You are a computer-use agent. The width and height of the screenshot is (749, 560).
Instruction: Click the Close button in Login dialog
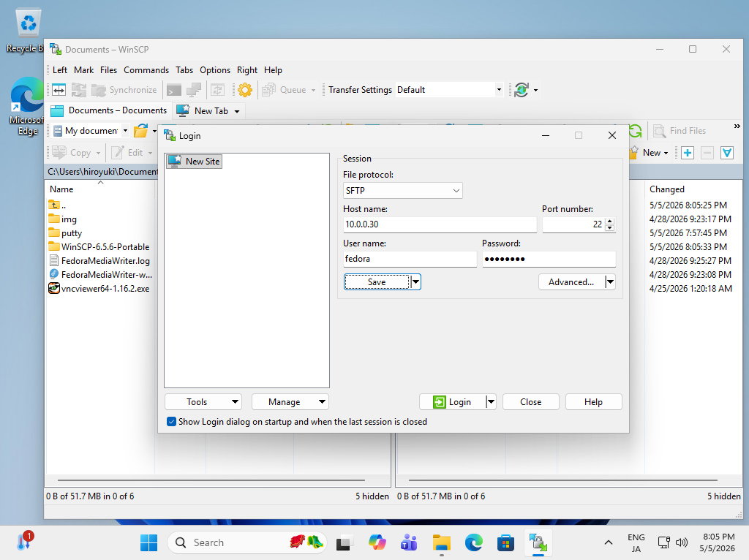click(x=531, y=402)
